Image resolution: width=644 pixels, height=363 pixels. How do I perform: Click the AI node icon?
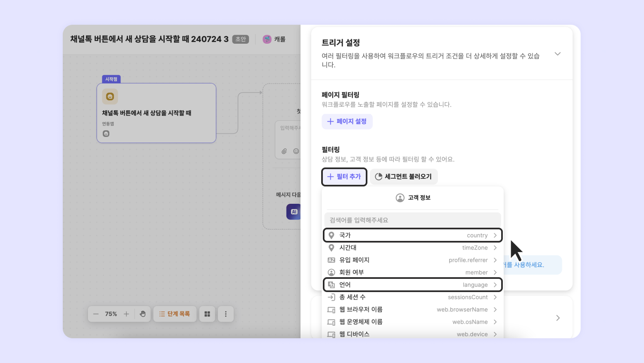(294, 212)
